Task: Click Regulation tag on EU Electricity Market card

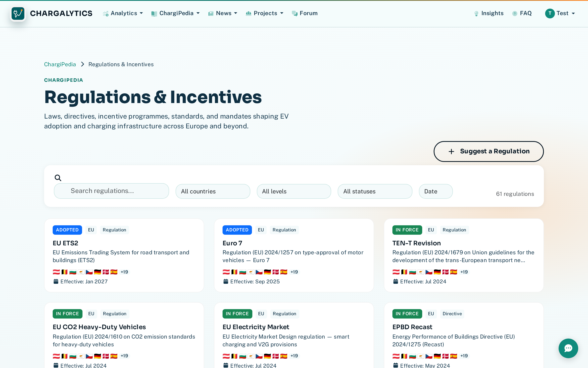Action: click(284, 314)
